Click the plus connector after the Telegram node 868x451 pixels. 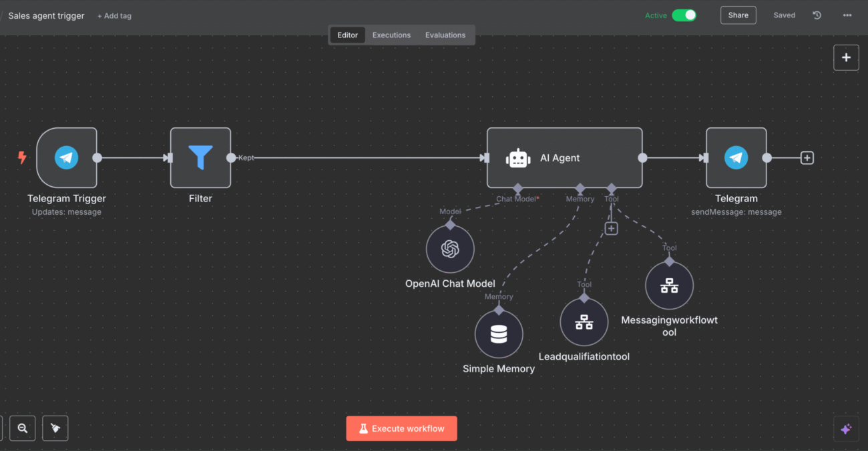point(807,157)
